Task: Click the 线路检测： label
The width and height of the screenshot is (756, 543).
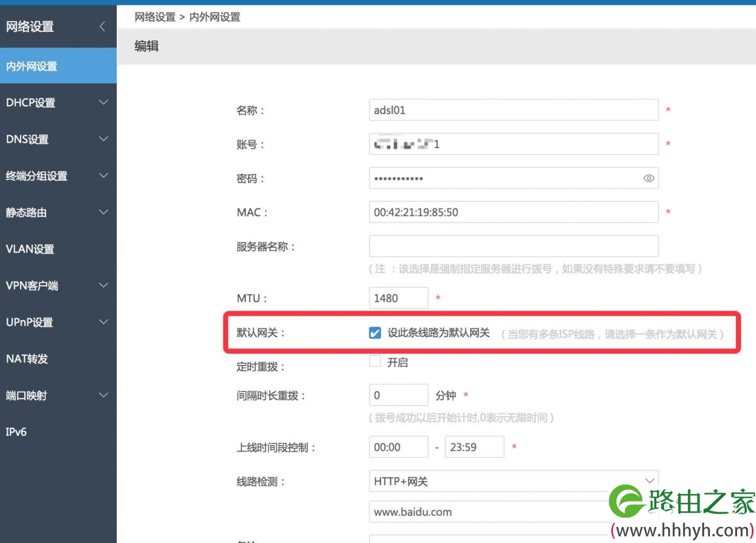Action: pos(261,482)
